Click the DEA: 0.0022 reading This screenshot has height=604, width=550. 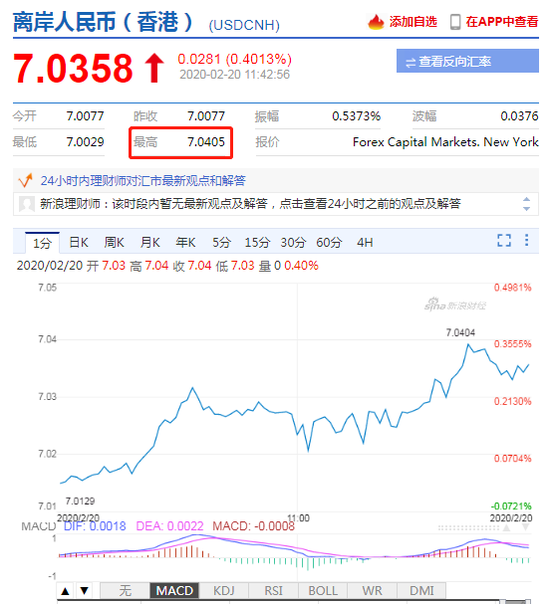[x=169, y=526]
